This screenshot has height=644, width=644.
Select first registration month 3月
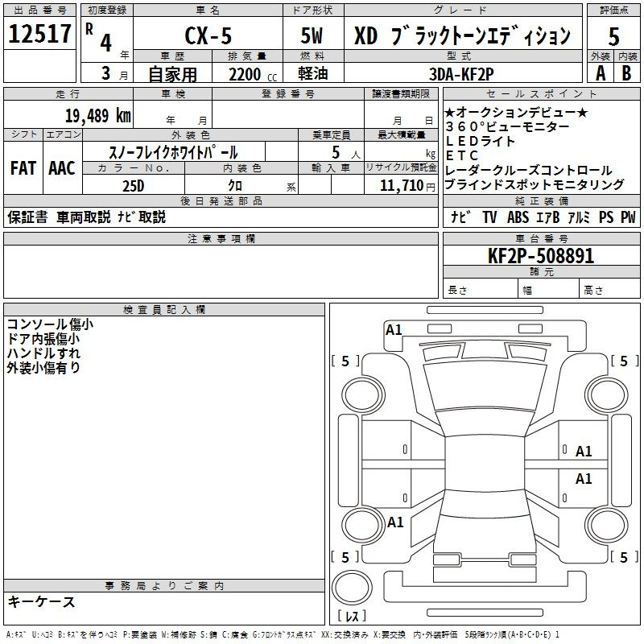pyautogui.click(x=114, y=73)
